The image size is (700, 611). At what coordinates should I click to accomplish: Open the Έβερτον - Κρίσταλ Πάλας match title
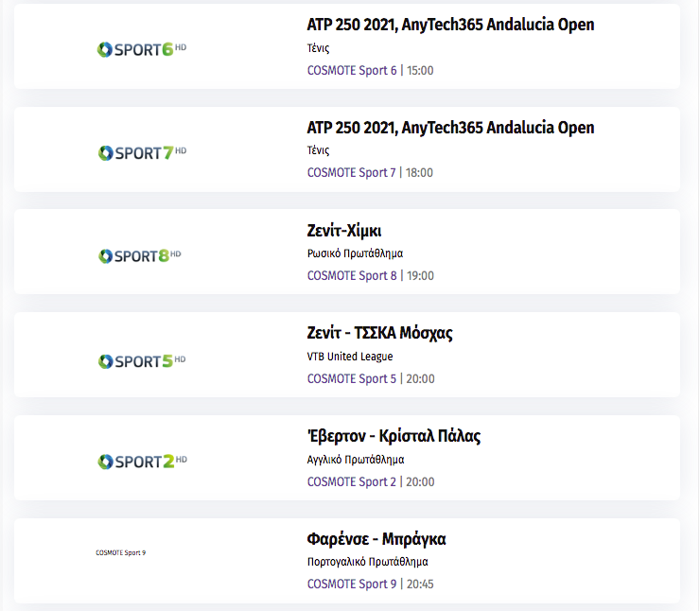394,436
